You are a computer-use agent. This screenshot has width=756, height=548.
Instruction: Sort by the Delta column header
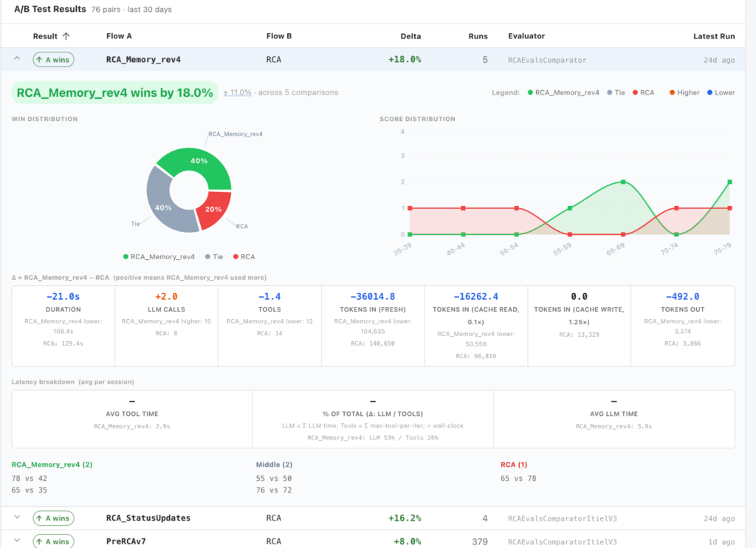[x=410, y=36]
